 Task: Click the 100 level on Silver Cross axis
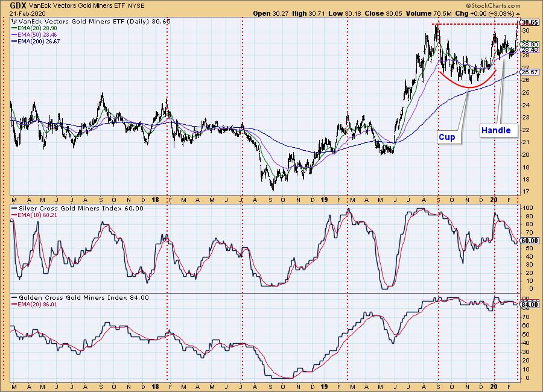[528, 208]
